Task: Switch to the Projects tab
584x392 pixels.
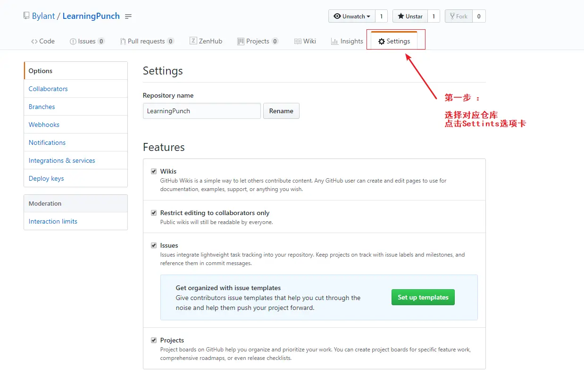Action: click(258, 41)
